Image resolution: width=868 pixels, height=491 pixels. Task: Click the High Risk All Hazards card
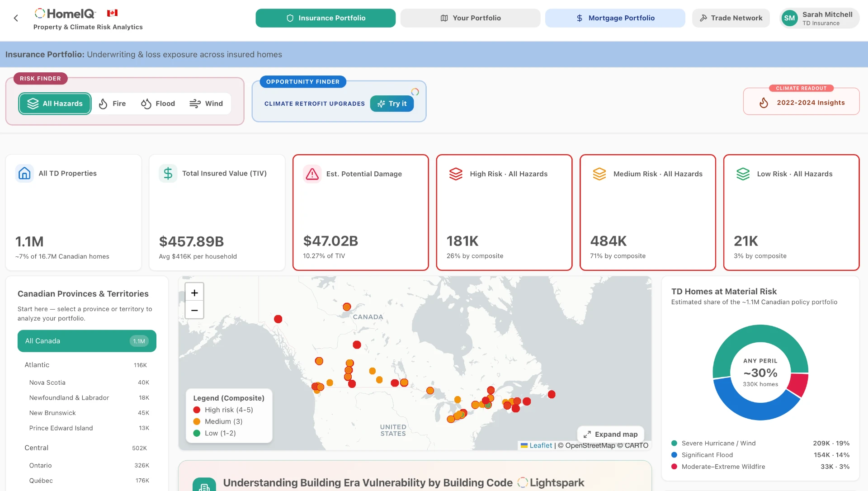(504, 212)
